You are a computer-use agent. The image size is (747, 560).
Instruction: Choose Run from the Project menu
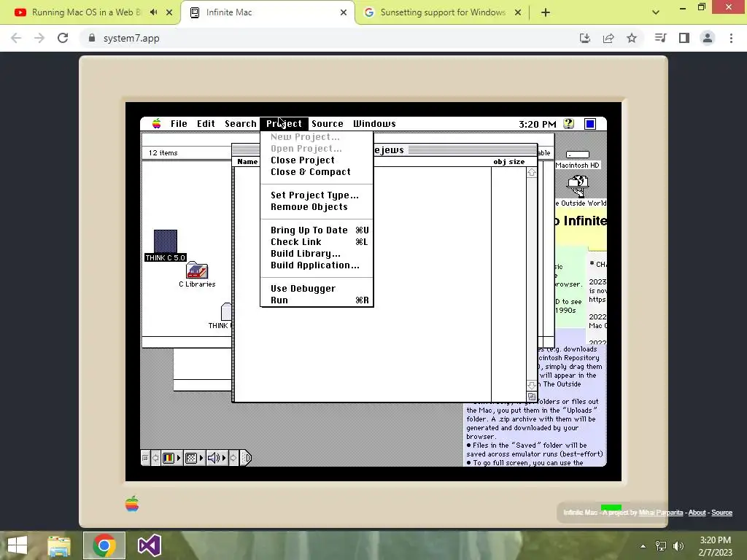pos(317,300)
